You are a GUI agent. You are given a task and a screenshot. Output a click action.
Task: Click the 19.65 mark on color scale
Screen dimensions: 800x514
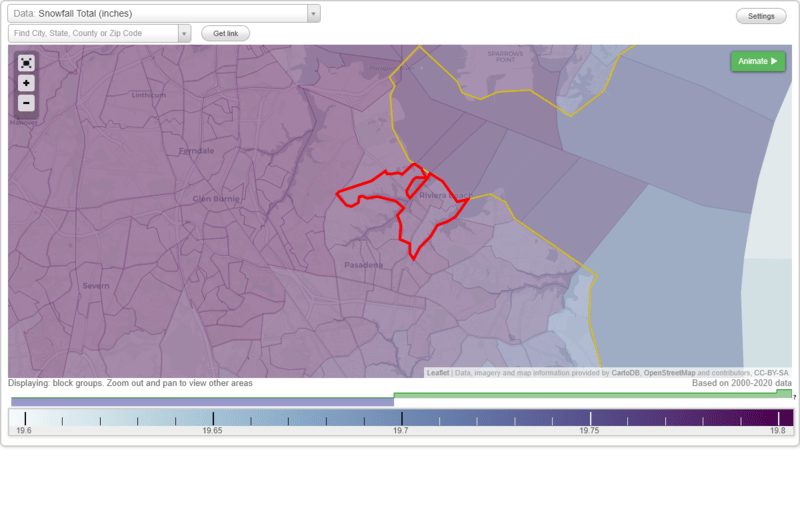[212, 431]
